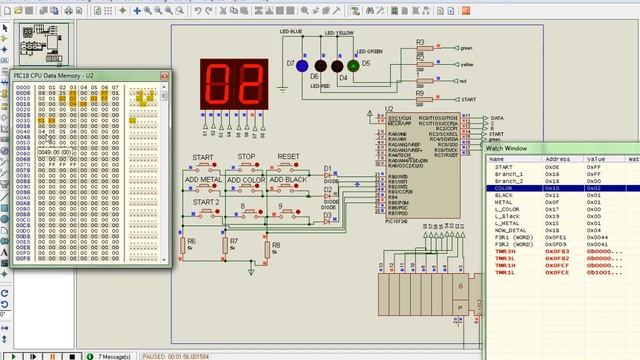Click the schematic overview thumbnail
This screenshot has height=360, width=640.
pos(44,44)
